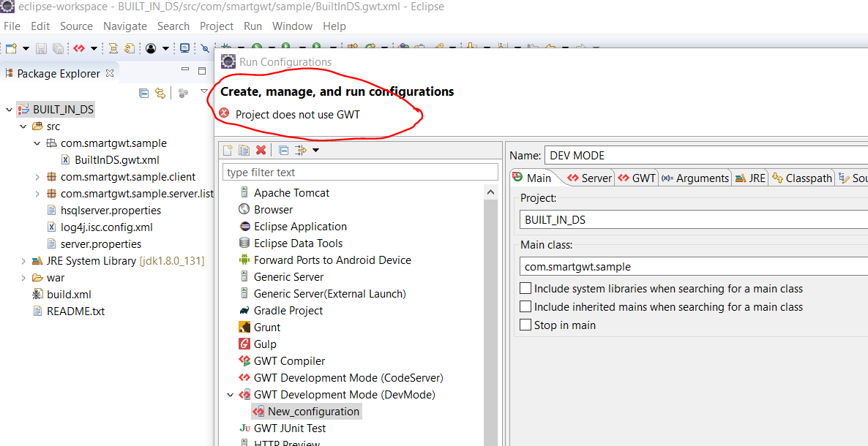This screenshot has height=446, width=868.
Task: Open the Window menu
Action: click(292, 26)
